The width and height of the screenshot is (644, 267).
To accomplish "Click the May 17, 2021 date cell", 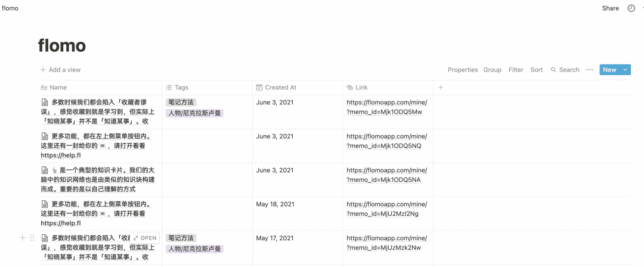I will pos(275,238).
